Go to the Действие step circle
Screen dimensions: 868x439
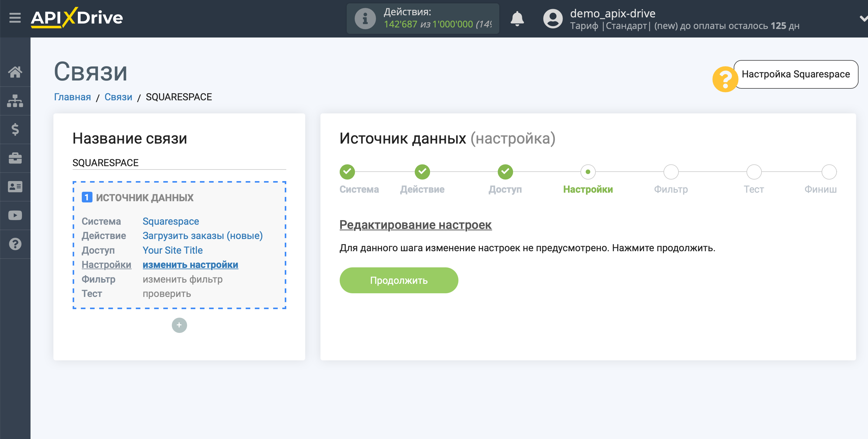[x=422, y=172]
